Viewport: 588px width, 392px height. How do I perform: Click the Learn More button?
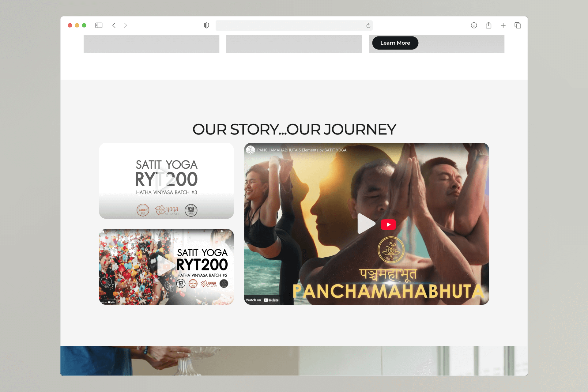tap(395, 43)
